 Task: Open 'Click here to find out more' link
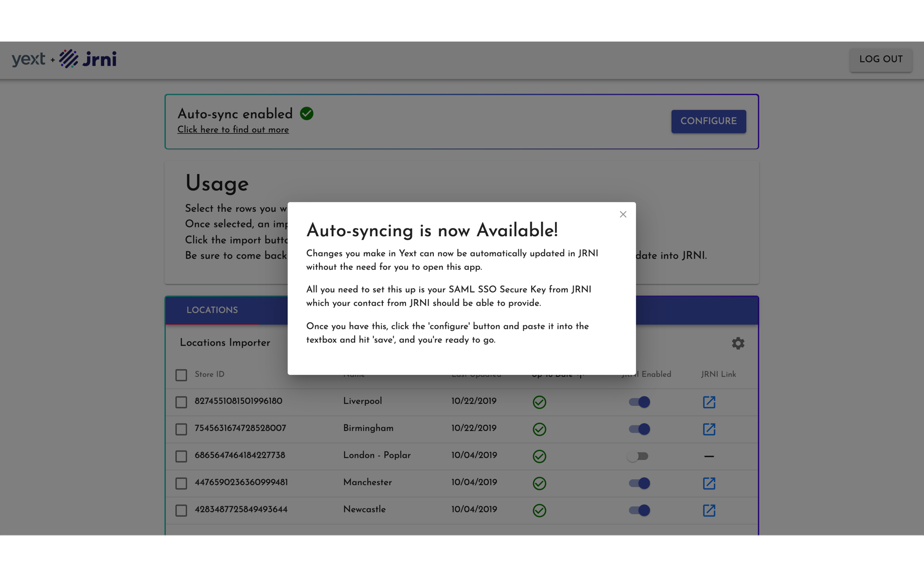click(x=233, y=130)
